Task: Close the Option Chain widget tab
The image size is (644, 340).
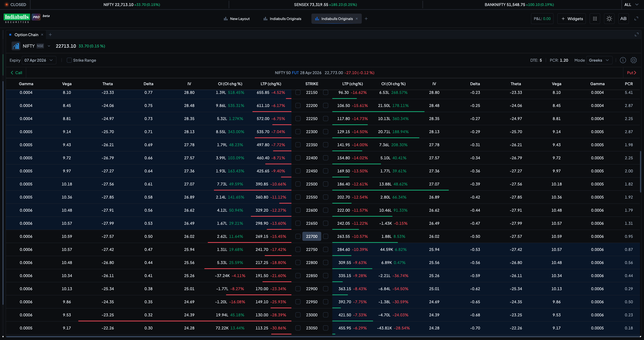Action: click(x=42, y=35)
